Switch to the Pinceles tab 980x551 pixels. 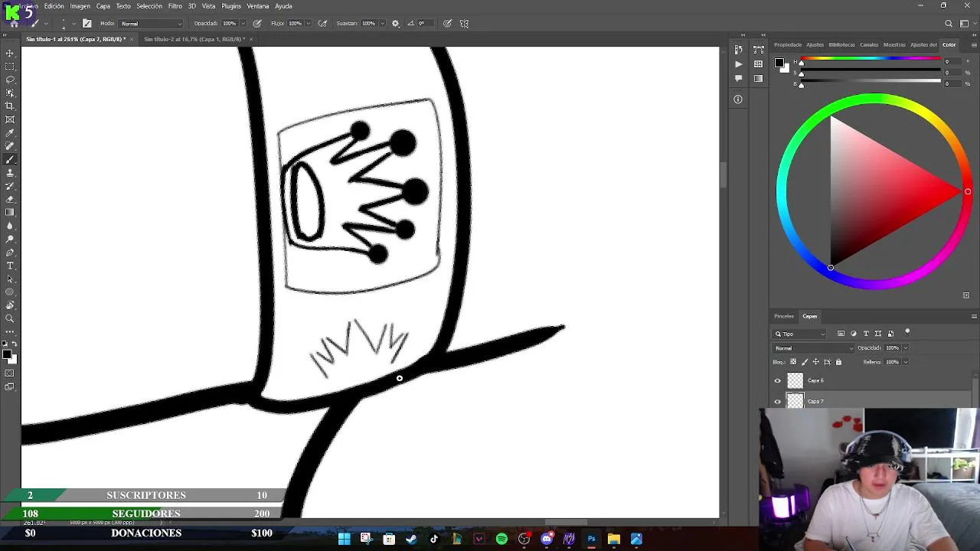click(784, 316)
